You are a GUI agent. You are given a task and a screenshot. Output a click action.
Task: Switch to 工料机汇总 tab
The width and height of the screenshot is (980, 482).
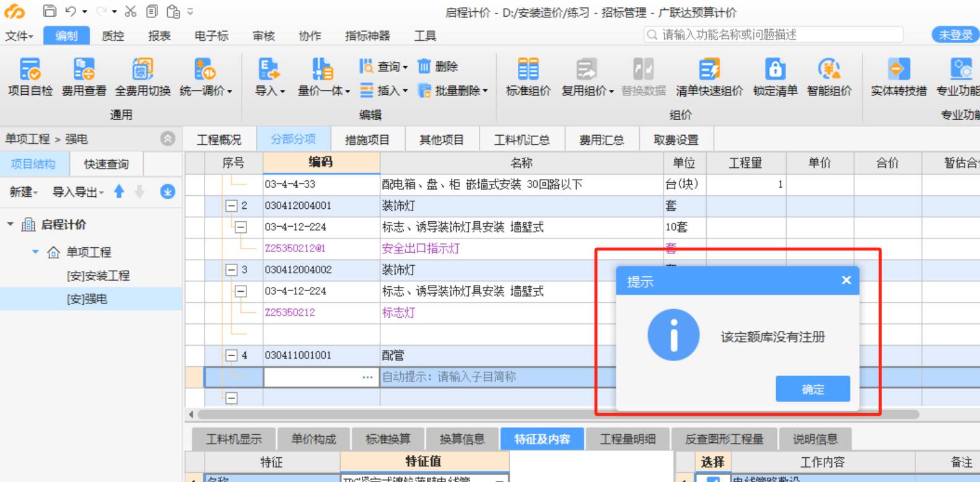point(522,140)
